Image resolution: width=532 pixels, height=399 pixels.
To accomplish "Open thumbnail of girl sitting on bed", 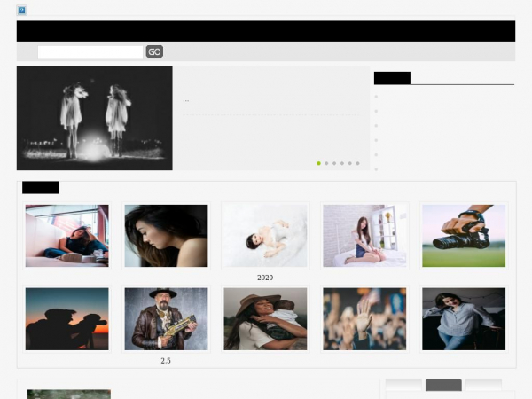I will (364, 236).
